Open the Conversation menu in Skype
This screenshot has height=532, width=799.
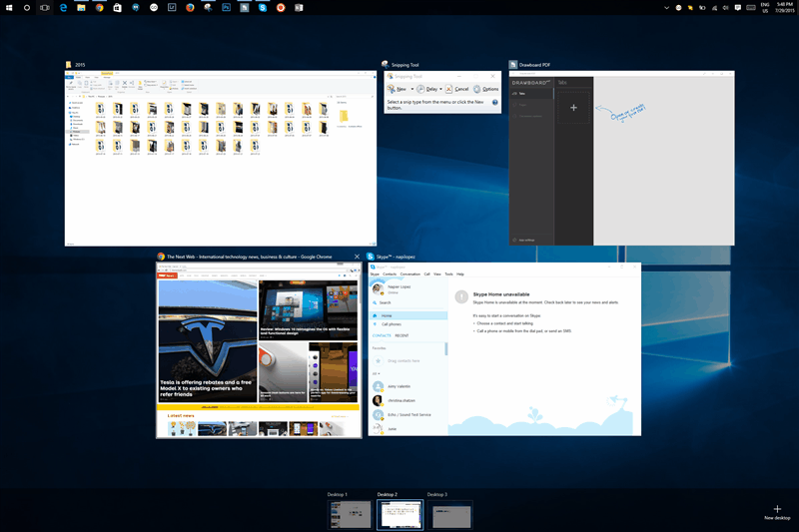pos(410,273)
